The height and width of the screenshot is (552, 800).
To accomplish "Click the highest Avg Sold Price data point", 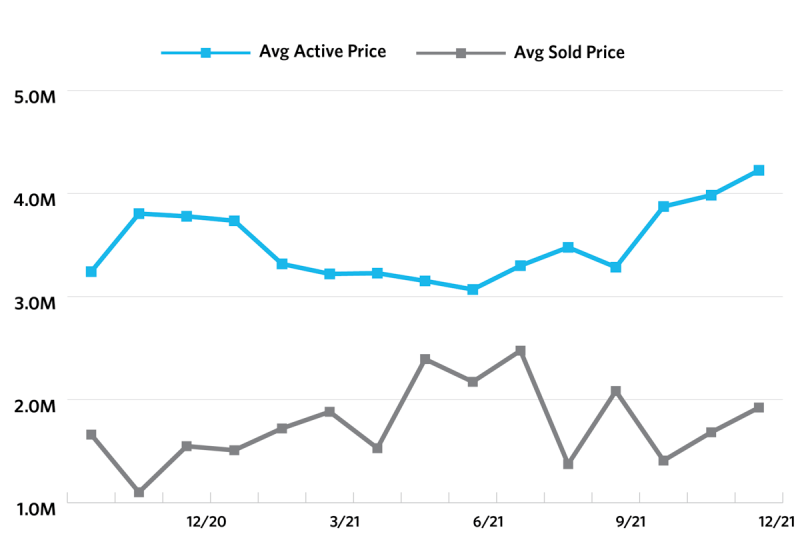I will [x=521, y=351].
